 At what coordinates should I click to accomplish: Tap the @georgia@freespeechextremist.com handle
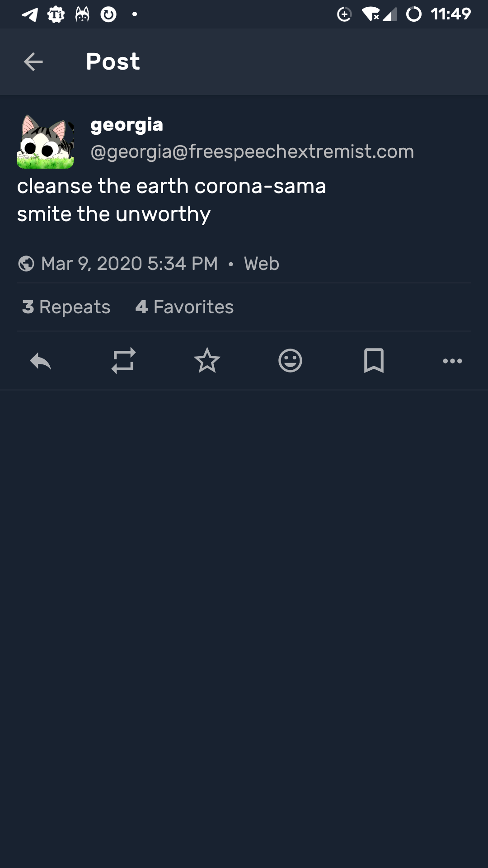[x=252, y=151]
